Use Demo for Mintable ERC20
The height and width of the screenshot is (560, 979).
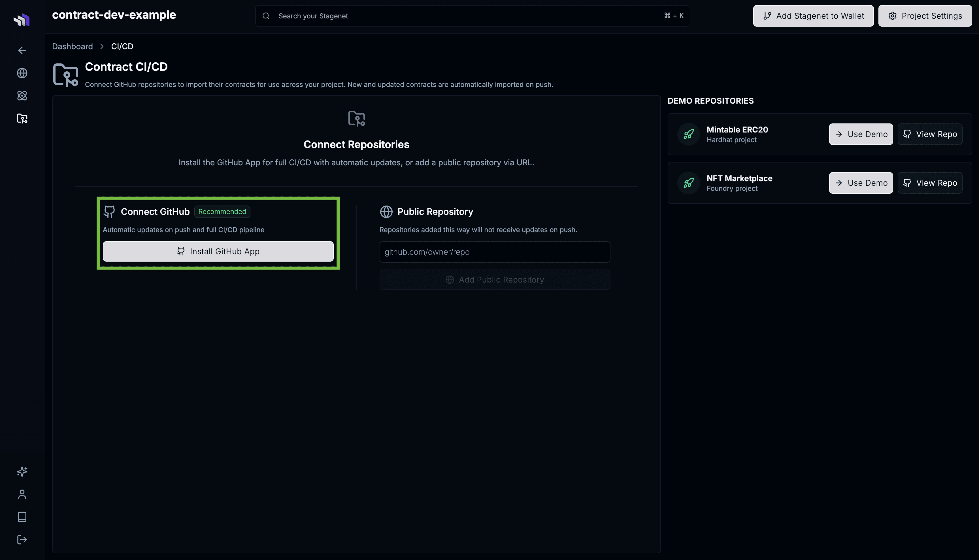pos(861,134)
